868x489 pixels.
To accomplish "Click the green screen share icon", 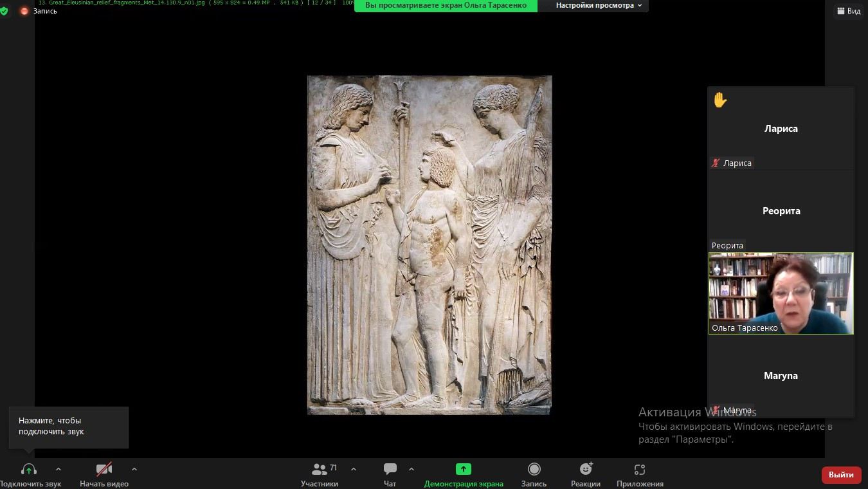I will (x=464, y=469).
